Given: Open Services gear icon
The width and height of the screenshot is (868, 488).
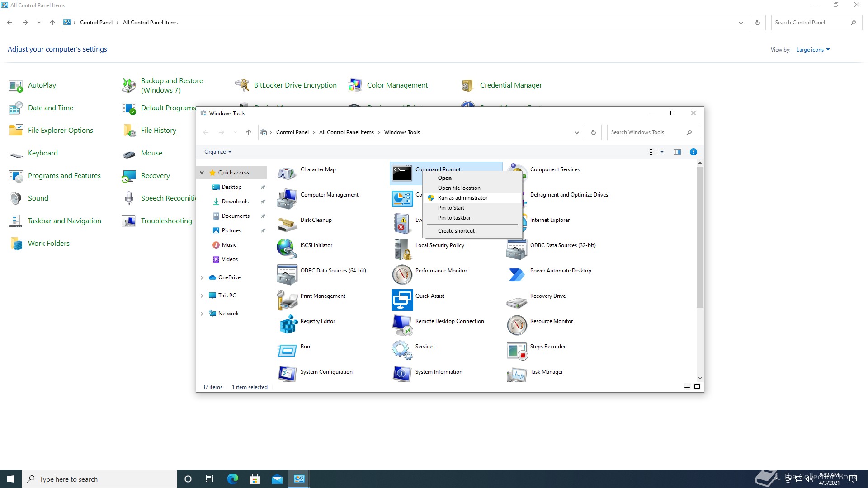Looking at the screenshot, I should point(402,350).
